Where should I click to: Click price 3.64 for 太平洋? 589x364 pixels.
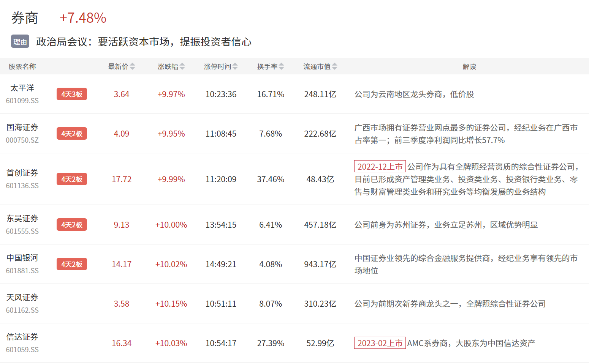pos(122,94)
